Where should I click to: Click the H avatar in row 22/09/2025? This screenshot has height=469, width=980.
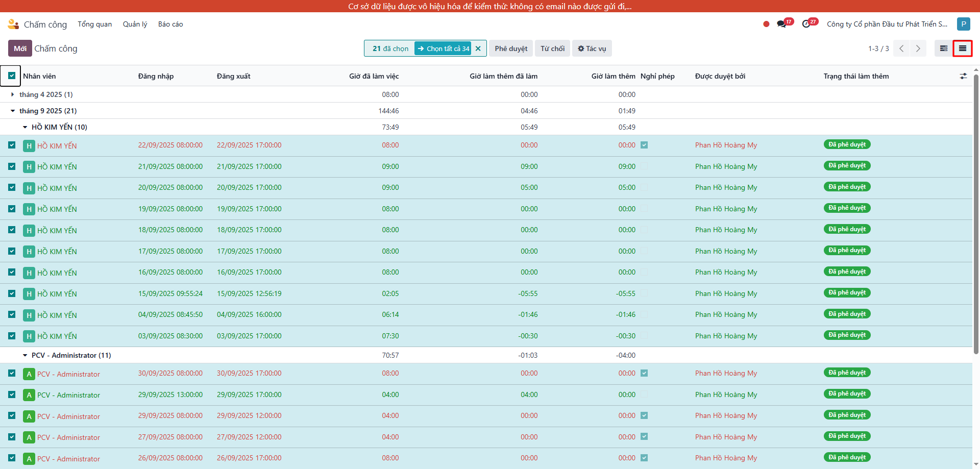(29, 146)
